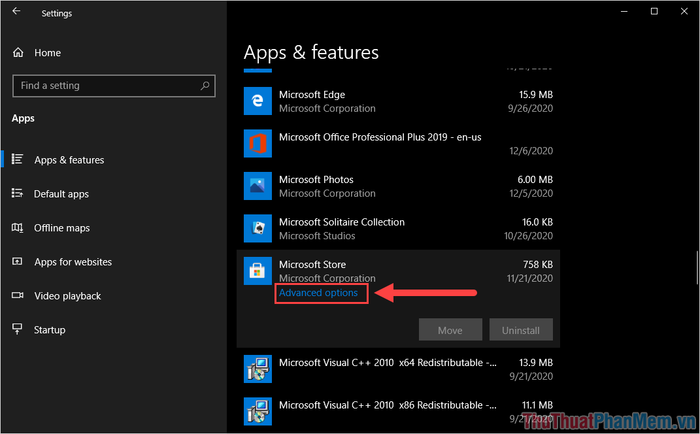Click the 15.9 MB size value
Viewport: 700px width, 434px height.
[536, 95]
